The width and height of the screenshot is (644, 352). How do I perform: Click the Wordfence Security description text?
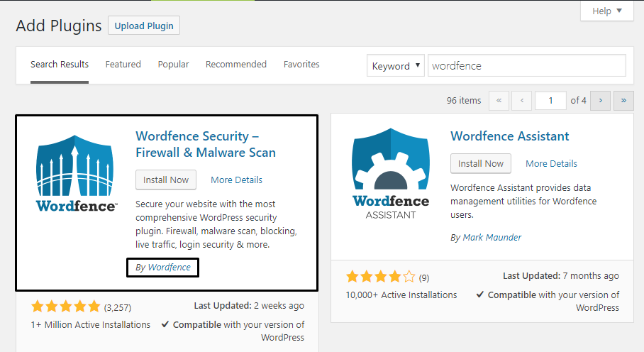tap(216, 224)
